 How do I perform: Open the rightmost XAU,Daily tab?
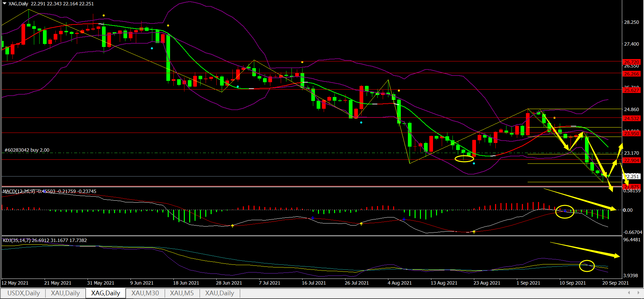tap(219, 293)
